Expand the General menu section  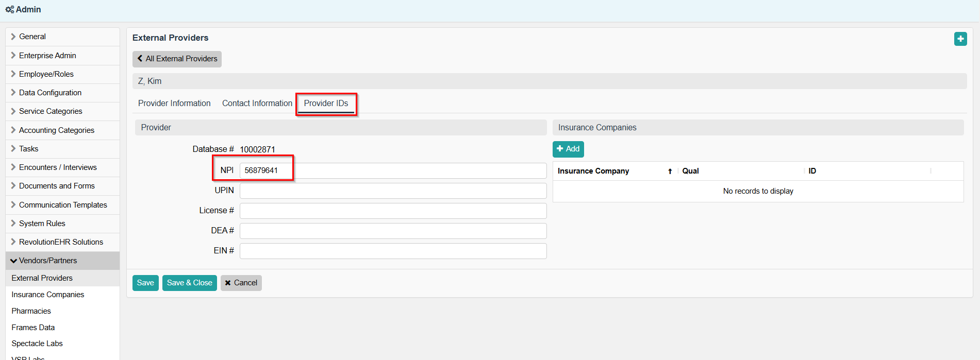coord(32,37)
